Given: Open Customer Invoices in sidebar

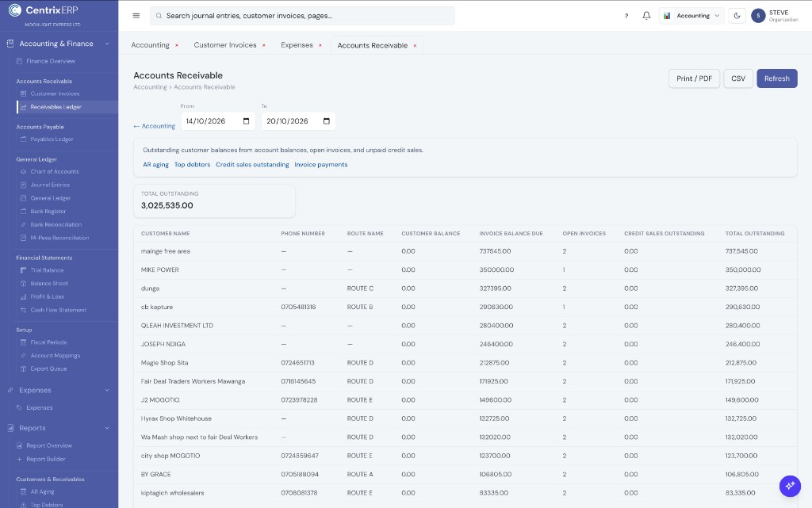Looking at the screenshot, I should (55, 94).
